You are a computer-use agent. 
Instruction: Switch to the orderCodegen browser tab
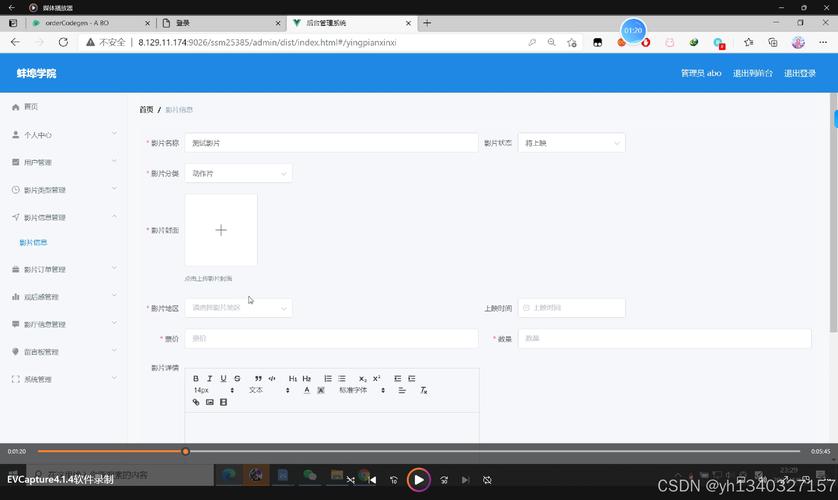click(x=91, y=23)
